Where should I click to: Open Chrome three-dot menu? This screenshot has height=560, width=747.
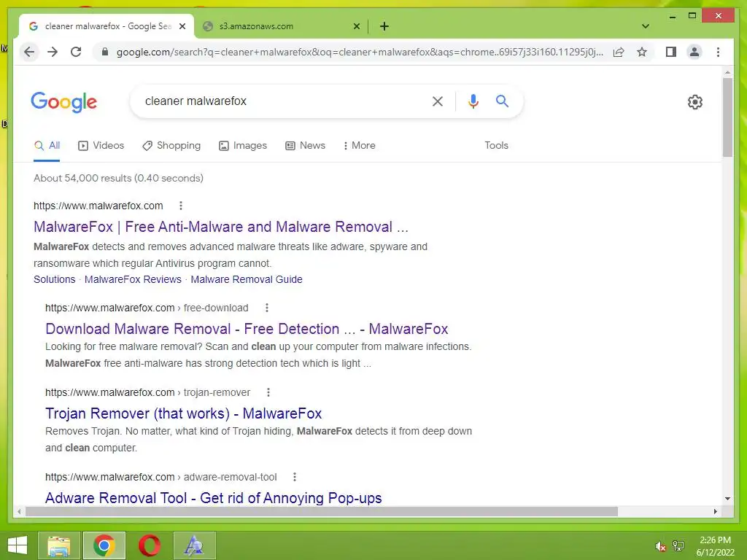(718, 52)
